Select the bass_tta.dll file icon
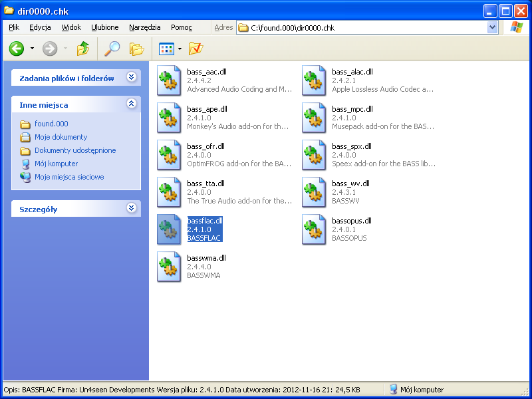Screen dimensions: 532x399 tap(169, 192)
